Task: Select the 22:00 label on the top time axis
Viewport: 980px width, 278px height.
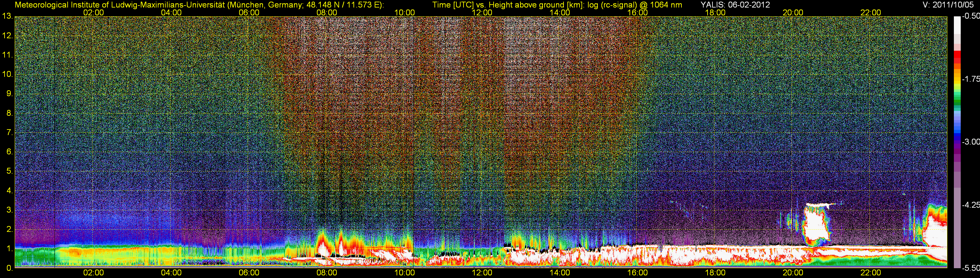Action: [871, 12]
